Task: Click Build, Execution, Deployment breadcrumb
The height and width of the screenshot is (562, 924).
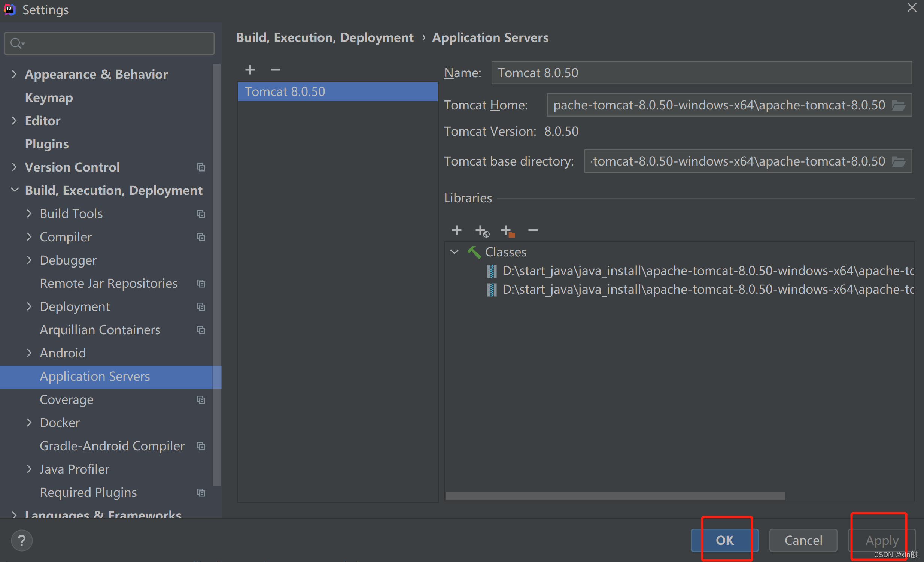Action: click(325, 38)
